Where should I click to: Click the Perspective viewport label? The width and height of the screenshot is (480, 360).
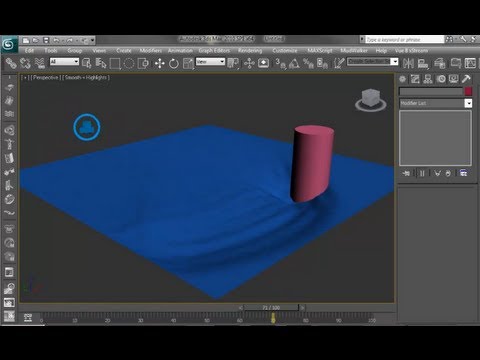tap(46, 77)
